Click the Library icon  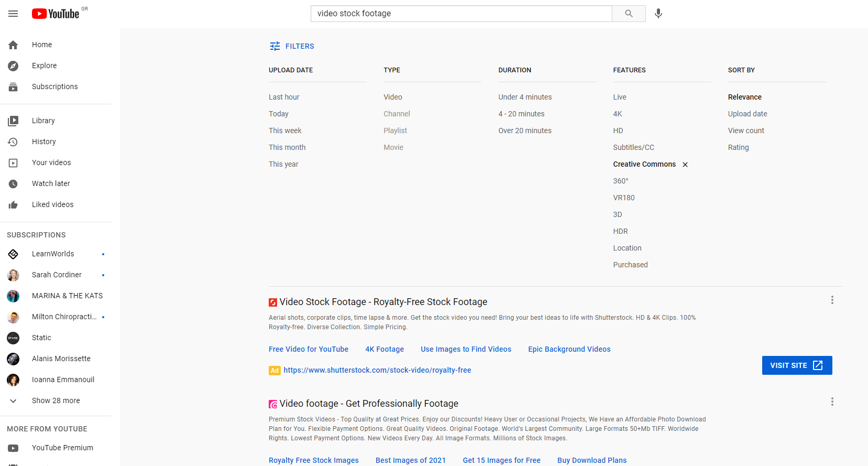pos(13,121)
